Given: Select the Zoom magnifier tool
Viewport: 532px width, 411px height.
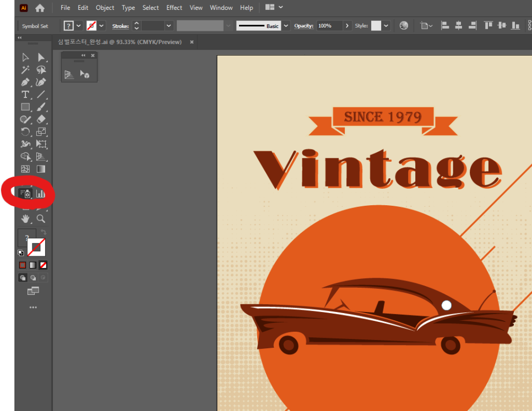Looking at the screenshot, I should (x=41, y=219).
